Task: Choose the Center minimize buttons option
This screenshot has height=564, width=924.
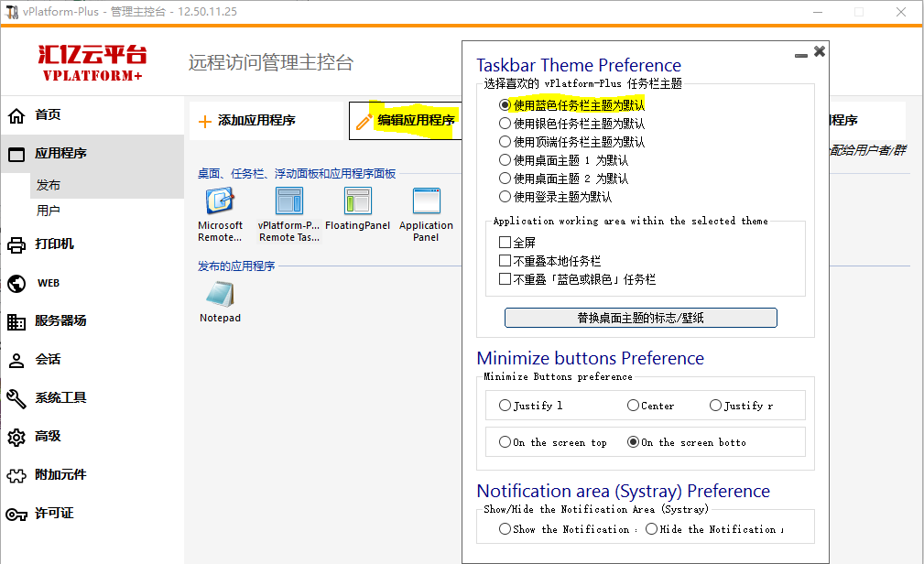Action: pyautogui.click(x=633, y=406)
